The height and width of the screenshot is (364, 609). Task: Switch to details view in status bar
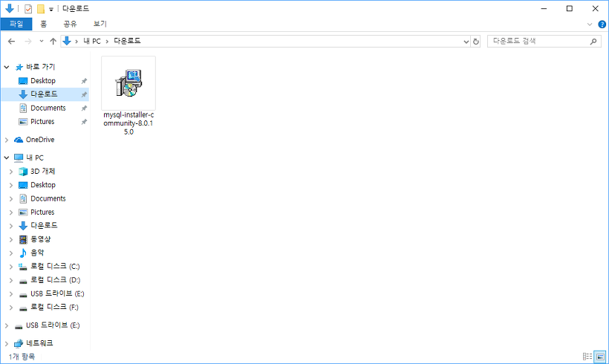[587, 357]
